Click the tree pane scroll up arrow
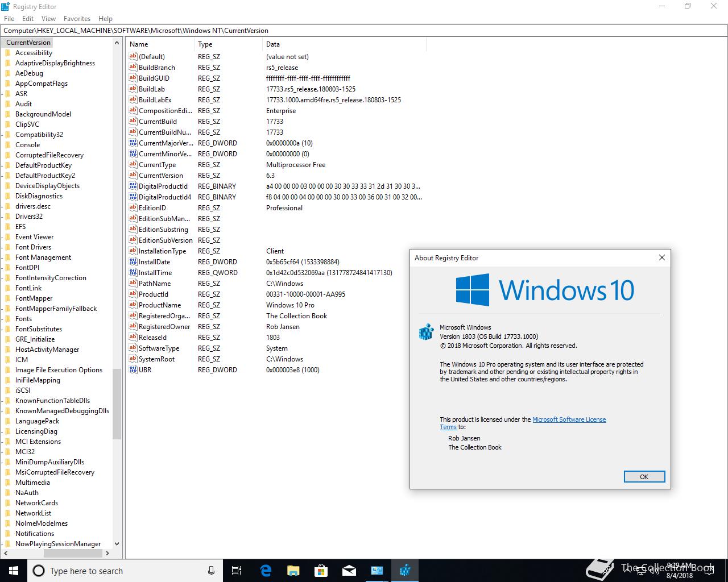This screenshot has height=582, width=728. [x=117, y=43]
